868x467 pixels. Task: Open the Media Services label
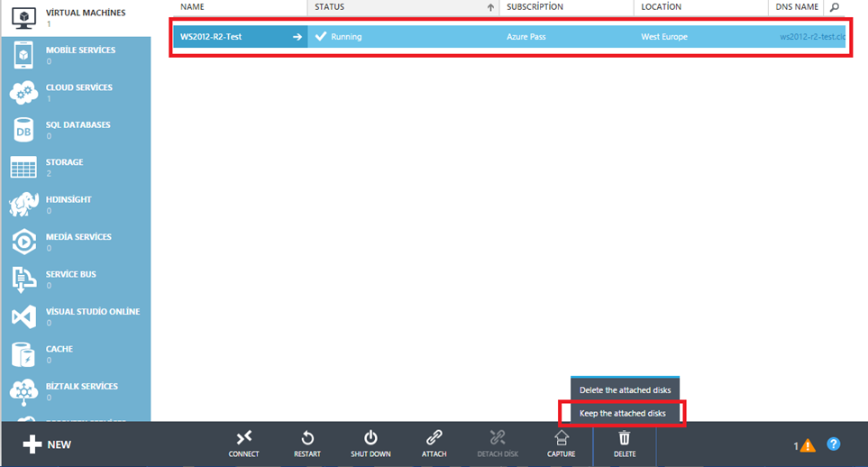(78, 236)
